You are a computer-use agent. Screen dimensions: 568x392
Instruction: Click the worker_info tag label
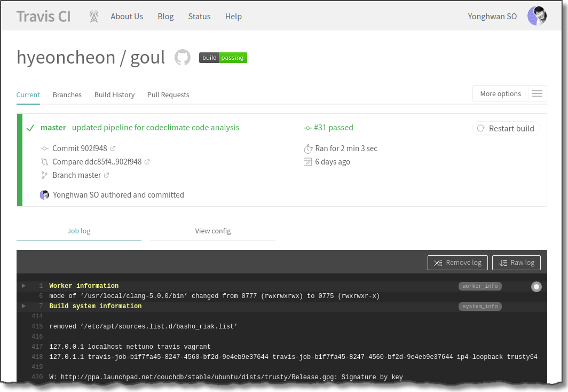click(x=480, y=286)
